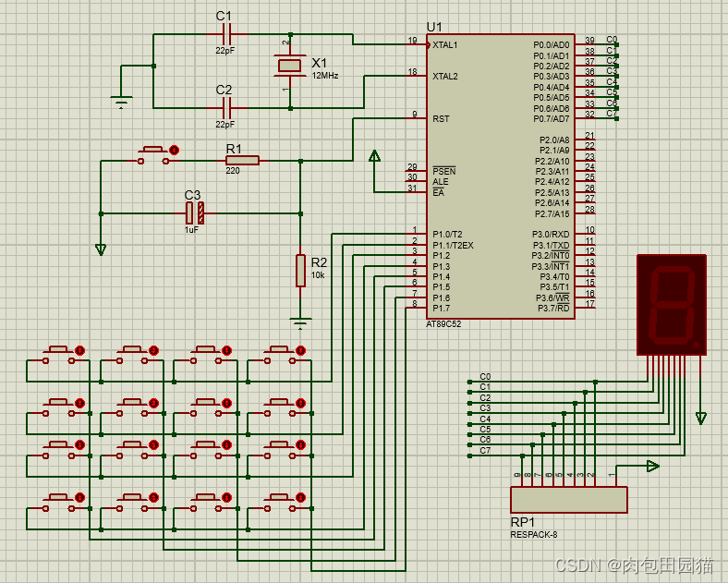Click net label C4 on the display bus
728x583 pixels.
pos(485,419)
